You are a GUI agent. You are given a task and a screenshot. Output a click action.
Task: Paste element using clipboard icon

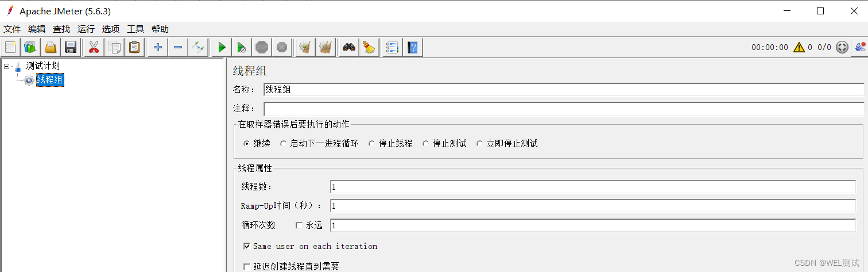point(134,47)
